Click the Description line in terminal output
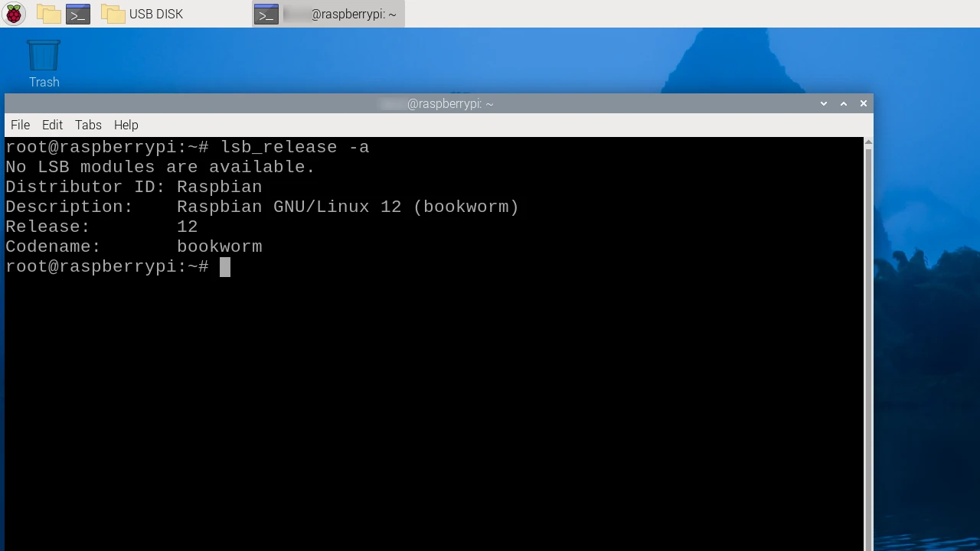 pyautogui.click(x=262, y=207)
